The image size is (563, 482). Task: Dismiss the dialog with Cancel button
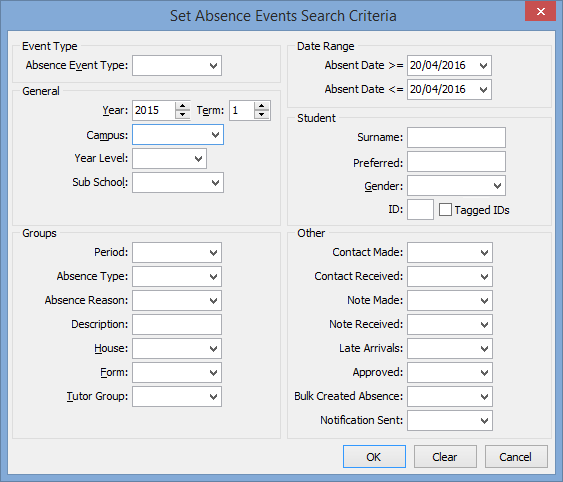pyautogui.click(x=516, y=456)
